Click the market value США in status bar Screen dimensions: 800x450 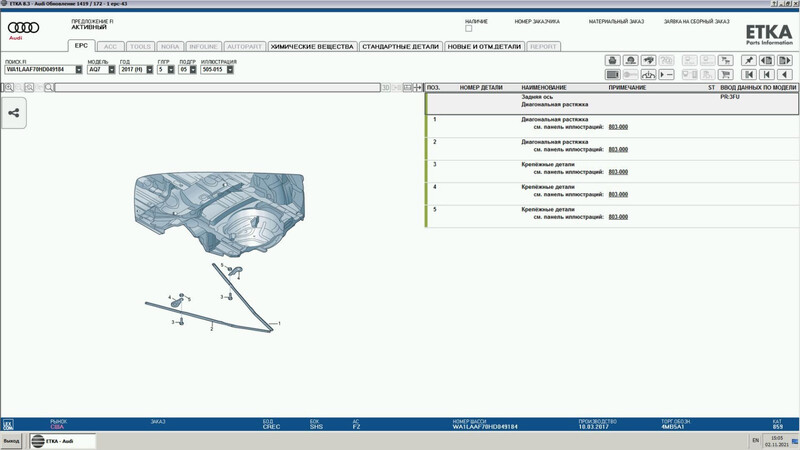[x=57, y=427]
